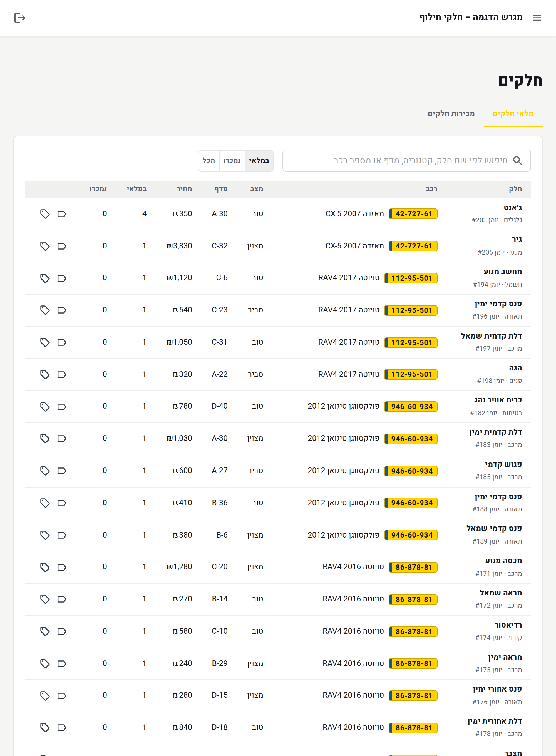Select the במלאי filter toggle
556x756 pixels.
[259, 161]
